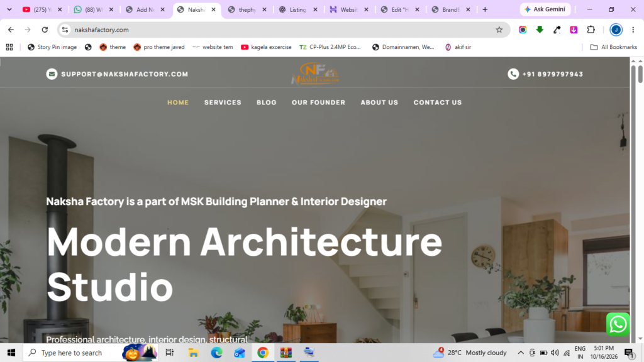The width and height of the screenshot is (644, 362).
Task: Open the volume control in tray
Action: click(555, 353)
